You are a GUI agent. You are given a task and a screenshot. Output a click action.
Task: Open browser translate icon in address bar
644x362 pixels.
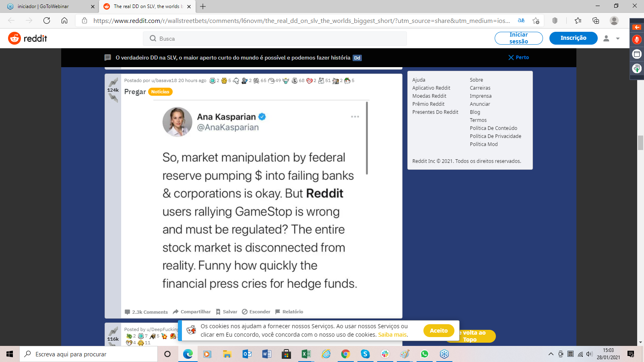tap(521, 21)
